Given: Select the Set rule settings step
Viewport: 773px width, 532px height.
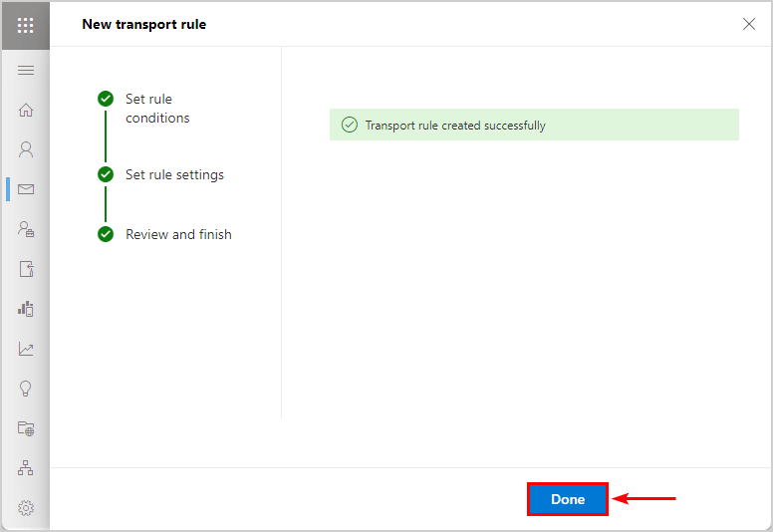Looking at the screenshot, I should coord(174,174).
